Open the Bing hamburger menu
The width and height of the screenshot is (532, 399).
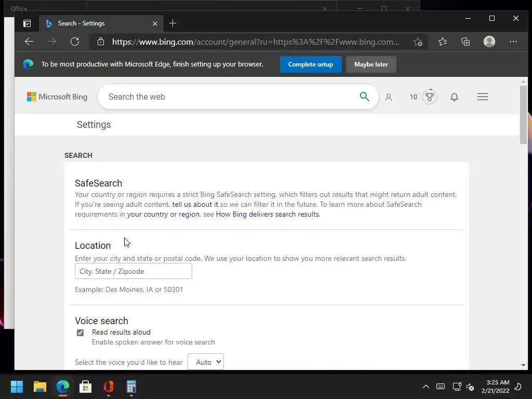point(483,97)
